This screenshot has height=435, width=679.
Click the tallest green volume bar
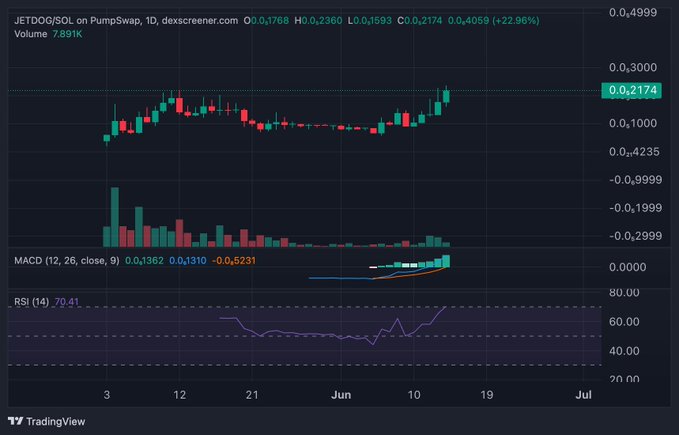tap(115, 217)
